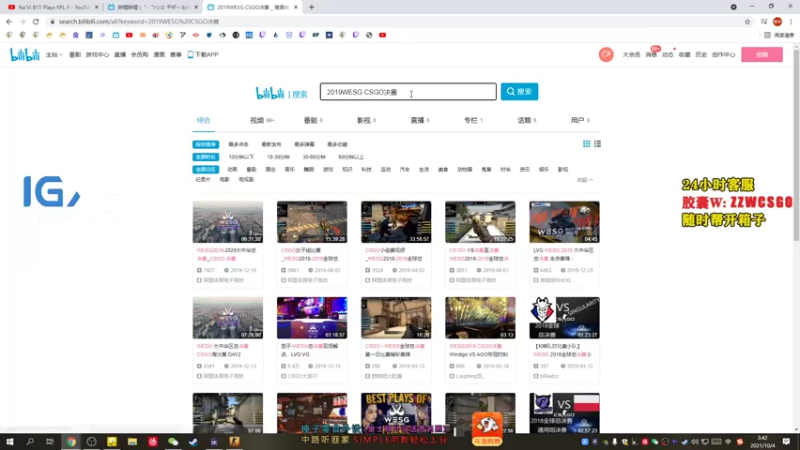Open a new browser tab with plus

311,7
